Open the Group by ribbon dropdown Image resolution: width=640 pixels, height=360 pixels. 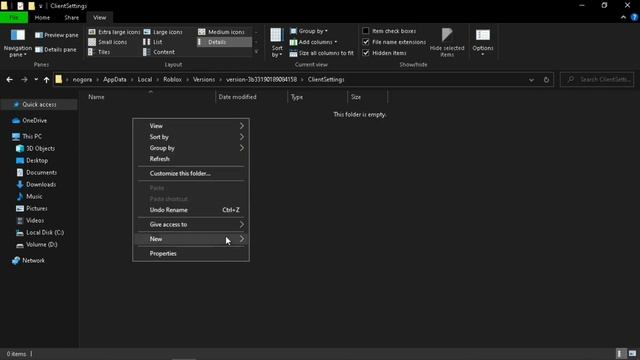click(309, 31)
